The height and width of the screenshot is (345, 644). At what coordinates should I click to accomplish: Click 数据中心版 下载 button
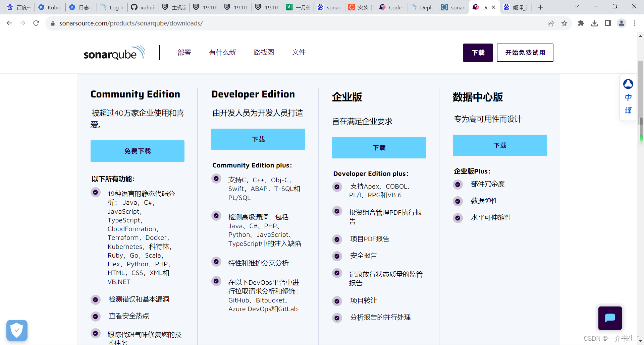(500, 145)
